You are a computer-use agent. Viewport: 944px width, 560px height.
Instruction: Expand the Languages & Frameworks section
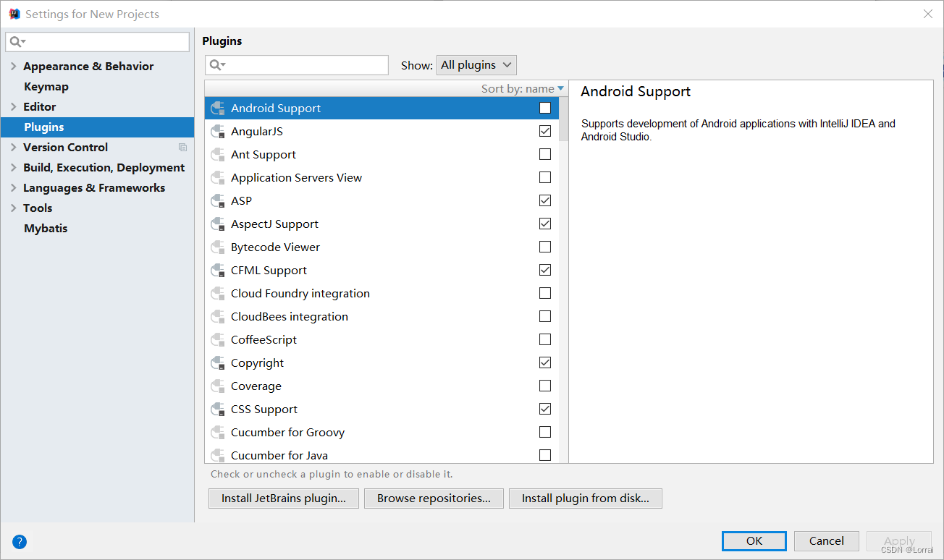click(13, 188)
